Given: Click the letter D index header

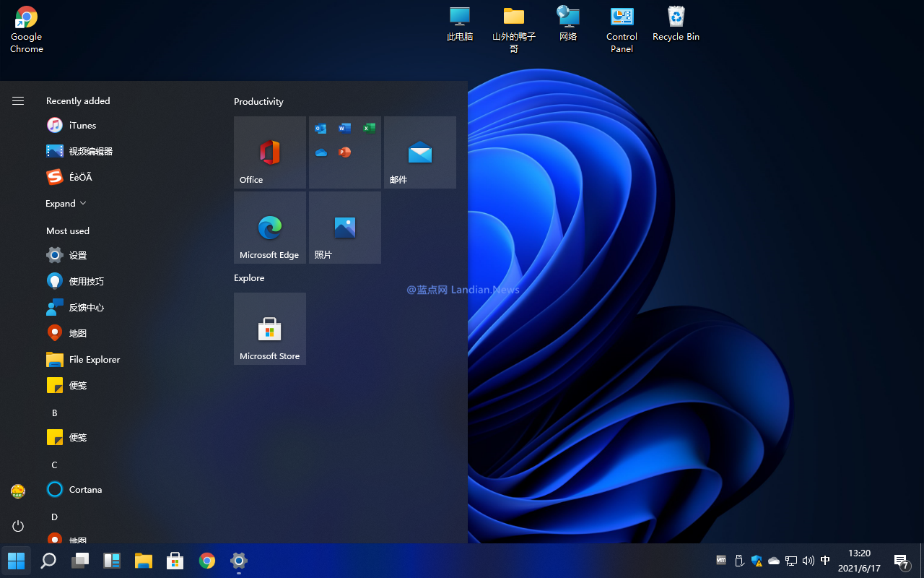Looking at the screenshot, I should click(x=54, y=517).
